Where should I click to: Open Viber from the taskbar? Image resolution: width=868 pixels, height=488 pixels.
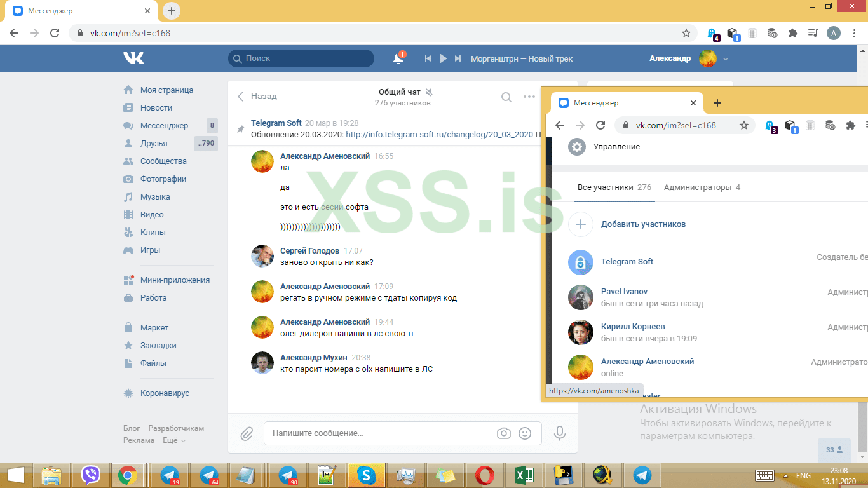(91, 475)
